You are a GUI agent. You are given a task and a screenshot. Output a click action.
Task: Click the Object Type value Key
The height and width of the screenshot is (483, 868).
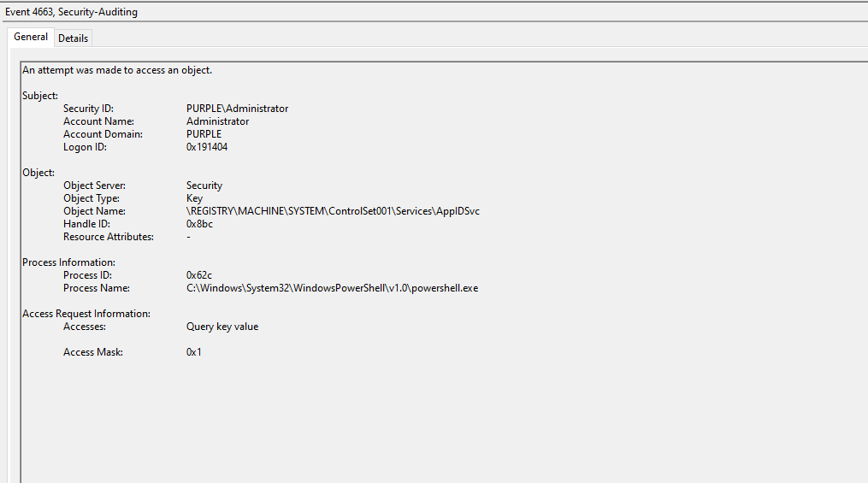(196, 198)
